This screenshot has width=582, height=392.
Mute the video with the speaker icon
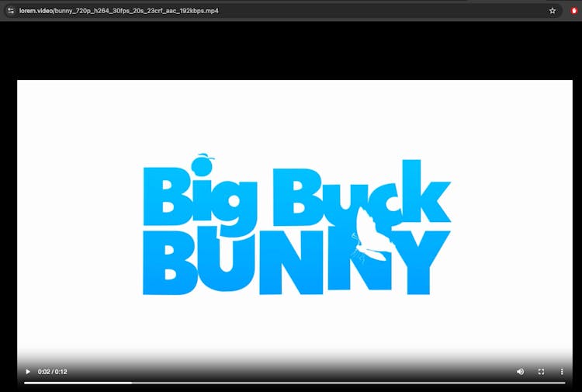pos(520,372)
